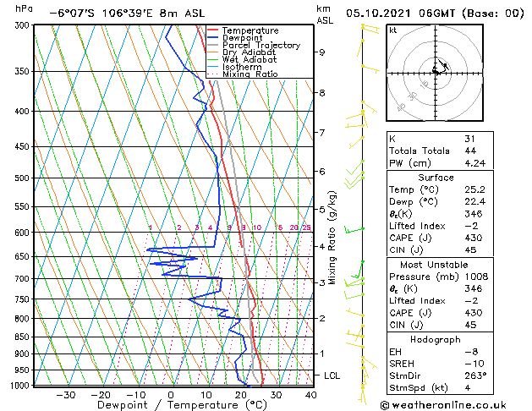Image resolution: width=532 pixels, height=411 pixels.
Task: Click the 950 hPa pressure level label
Action: pos(24,370)
